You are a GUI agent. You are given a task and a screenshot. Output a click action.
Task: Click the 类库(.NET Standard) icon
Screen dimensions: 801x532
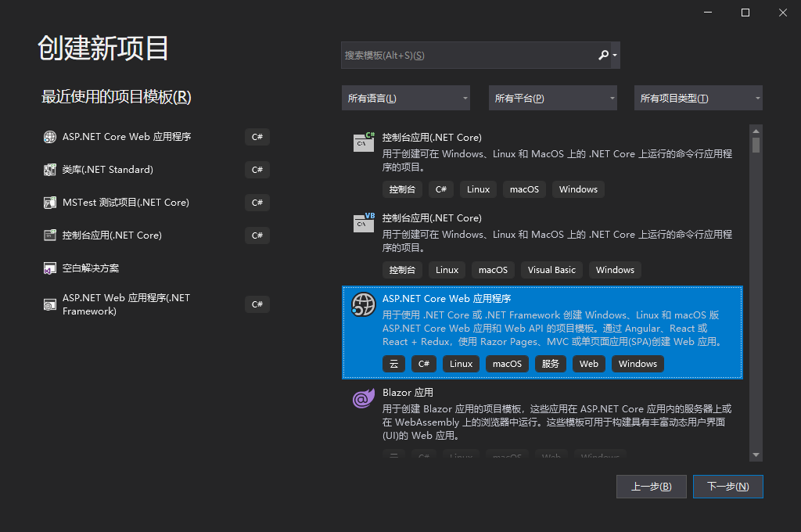pos(49,170)
